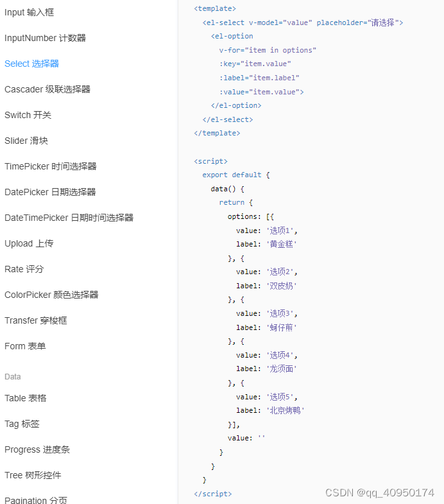The image size is (444, 504).
Task: Click the closing </el-select> tag
Action: point(228,120)
